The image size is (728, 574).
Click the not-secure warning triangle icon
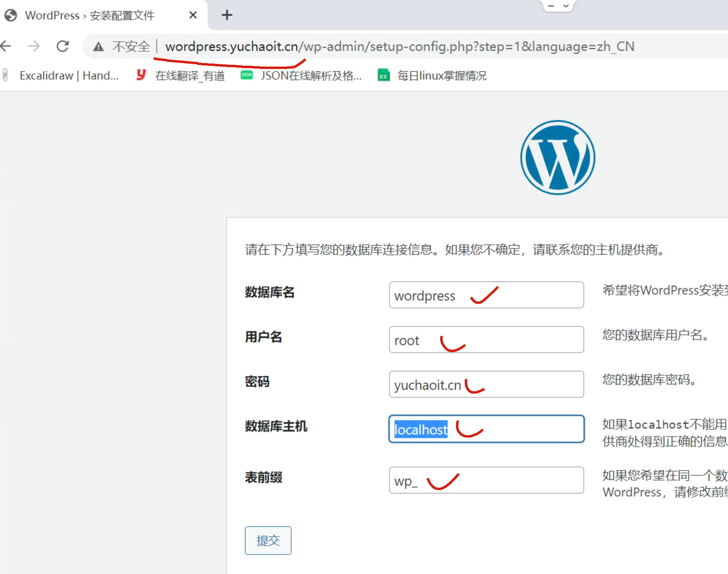pos(98,46)
